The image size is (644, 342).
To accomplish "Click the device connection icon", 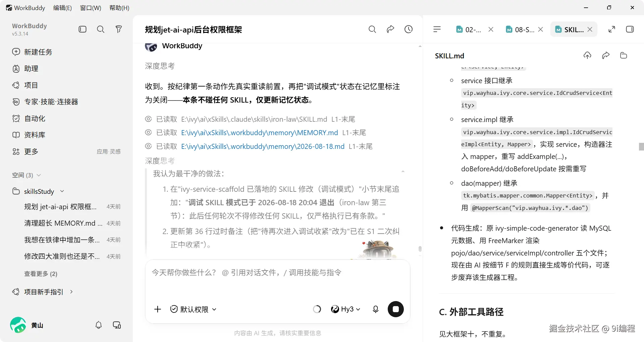I will 117,325.
